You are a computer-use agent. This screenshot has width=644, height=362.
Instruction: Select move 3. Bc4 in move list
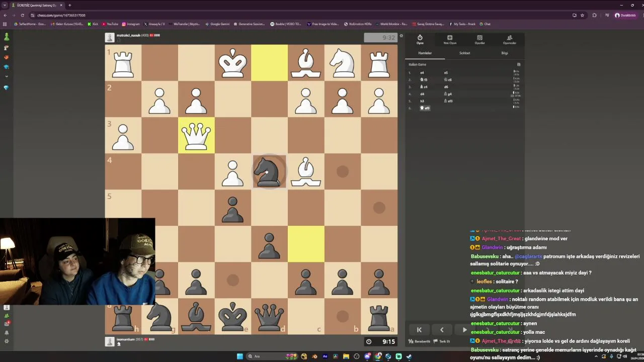click(x=424, y=87)
